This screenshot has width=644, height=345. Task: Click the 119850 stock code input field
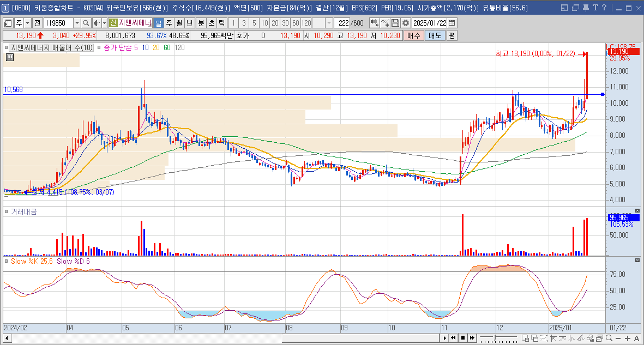[x=58, y=23]
